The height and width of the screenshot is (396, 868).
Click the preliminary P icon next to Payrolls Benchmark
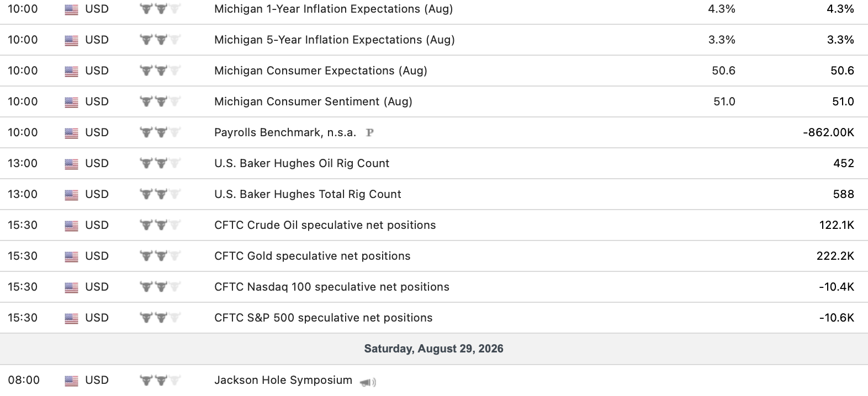pos(370,132)
